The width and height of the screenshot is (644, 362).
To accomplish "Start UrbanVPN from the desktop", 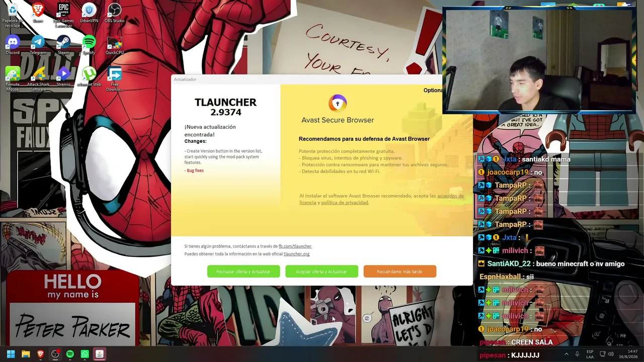I will 89,14.
